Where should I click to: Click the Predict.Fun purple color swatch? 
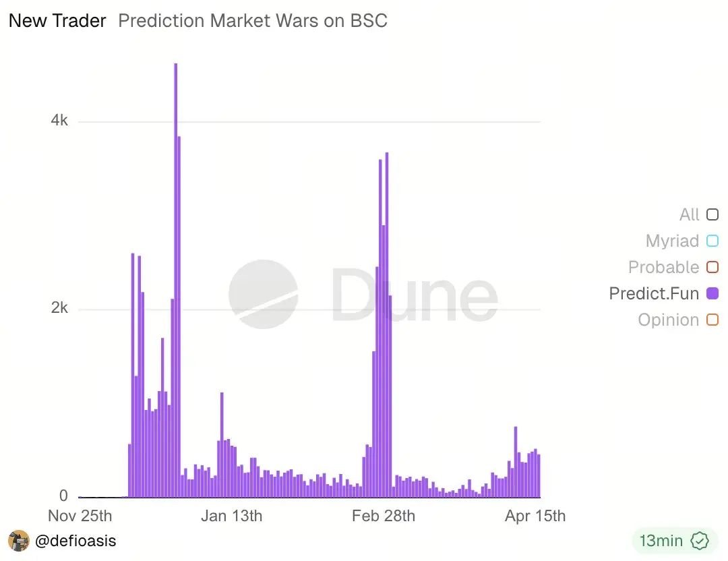[712, 294]
